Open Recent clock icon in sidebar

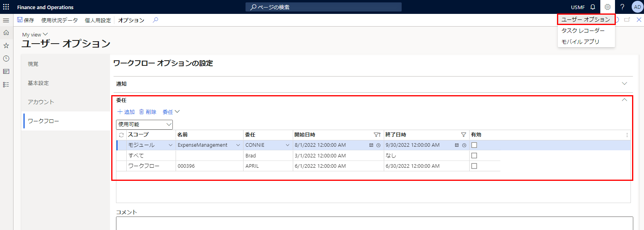[6, 58]
